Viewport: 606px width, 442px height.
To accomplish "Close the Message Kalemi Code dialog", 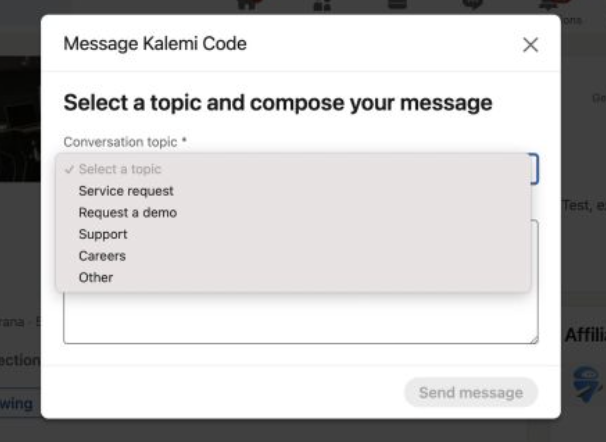I will click(530, 45).
